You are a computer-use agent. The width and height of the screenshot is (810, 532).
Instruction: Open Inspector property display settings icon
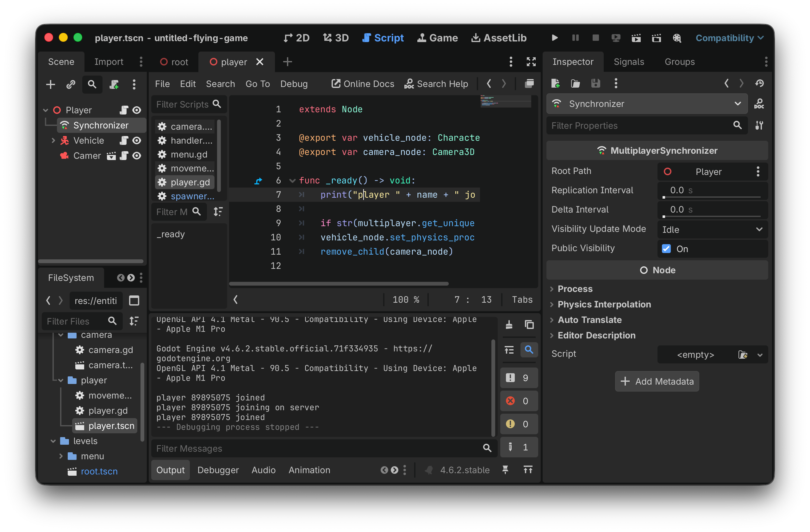tap(759, 125)
